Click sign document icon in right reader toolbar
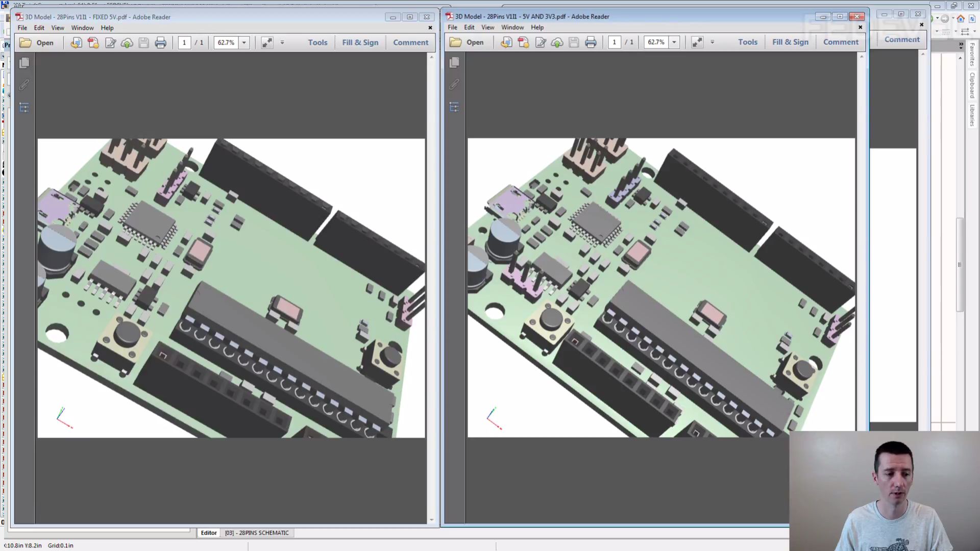This screenshot has height=551, width=980. click(541, 42)
